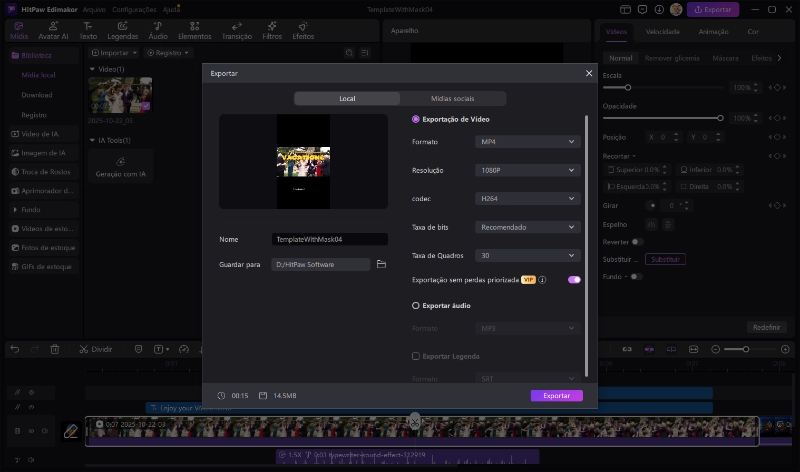Image resolution: width=800 pixels, height=472 pixels.
Task: Check the Exportar Legenda checkbox
Action: (x=416, y=356)
